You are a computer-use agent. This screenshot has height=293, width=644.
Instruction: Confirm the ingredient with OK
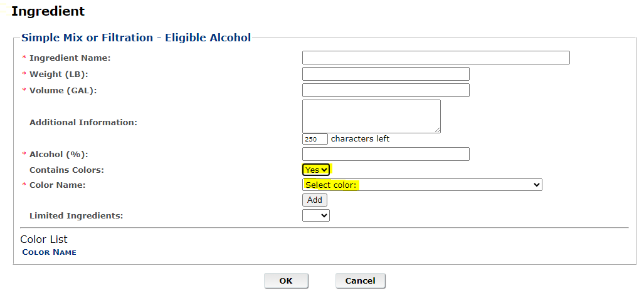tap(286, 280)
